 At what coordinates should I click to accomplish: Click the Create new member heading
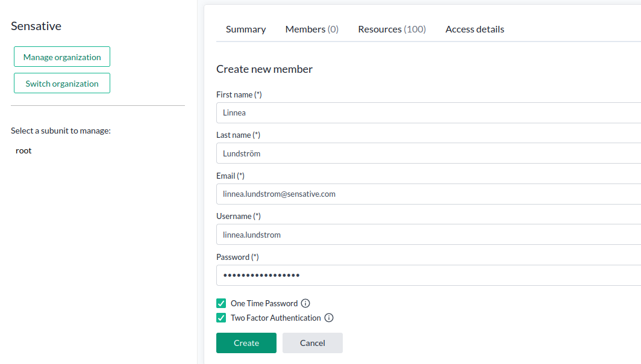pos(264,69)
